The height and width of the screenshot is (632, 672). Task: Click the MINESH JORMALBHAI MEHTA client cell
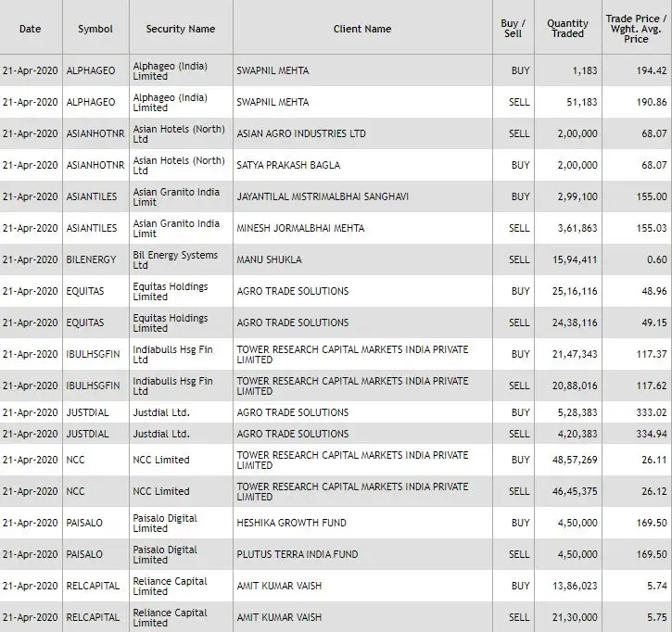tap(300, 228)
